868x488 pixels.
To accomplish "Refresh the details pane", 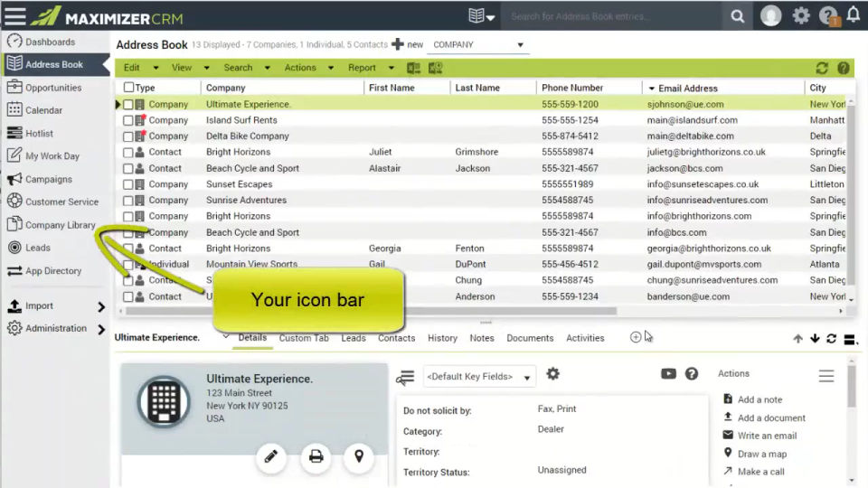I will point(832,338).
